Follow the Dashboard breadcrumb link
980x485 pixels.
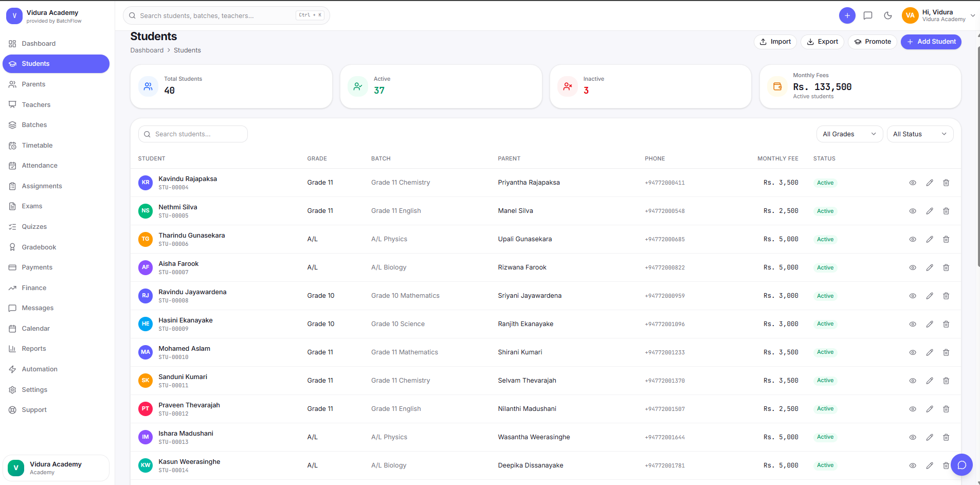coord(147,50)
